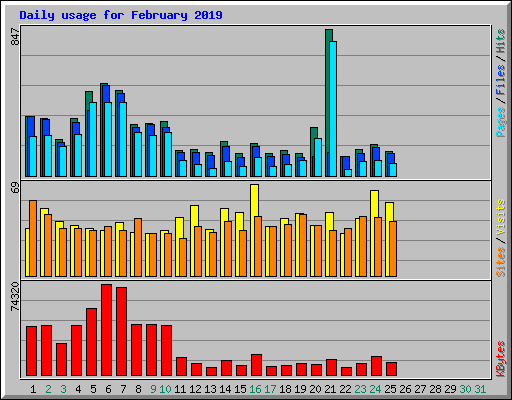Click the x-axis day label 19
Screen dimensions: 512x400
click(x=300, y=389)
